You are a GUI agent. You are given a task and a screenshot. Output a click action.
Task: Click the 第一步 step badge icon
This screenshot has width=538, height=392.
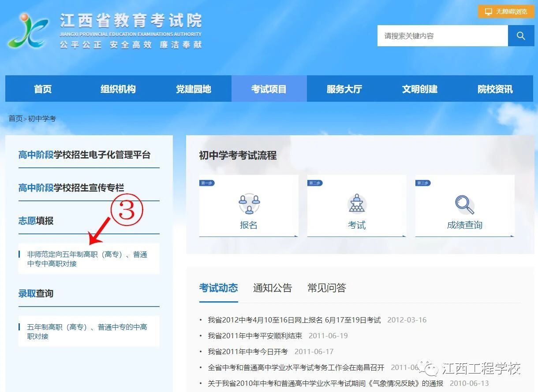(206, 183)
